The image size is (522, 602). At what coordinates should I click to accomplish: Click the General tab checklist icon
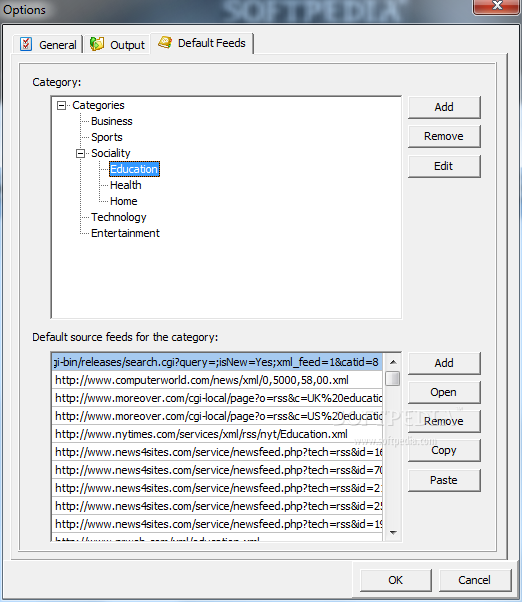[26, 44]
